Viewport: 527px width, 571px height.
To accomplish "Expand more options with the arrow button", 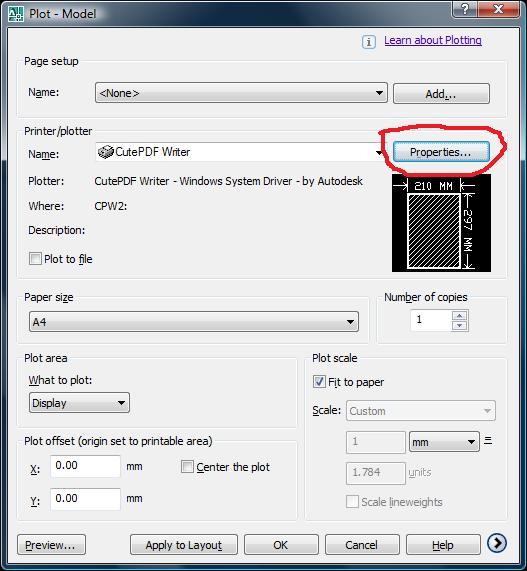I will (x=497, y=543).
